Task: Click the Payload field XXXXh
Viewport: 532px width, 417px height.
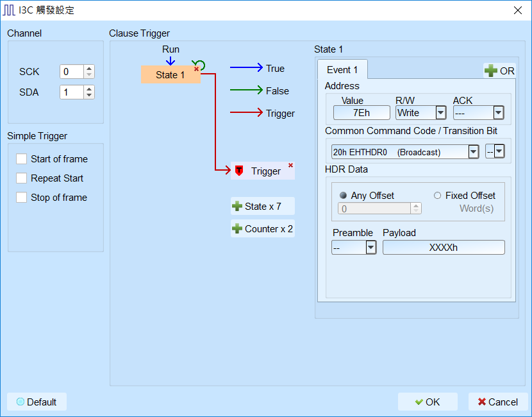Action: click(444, 248)
